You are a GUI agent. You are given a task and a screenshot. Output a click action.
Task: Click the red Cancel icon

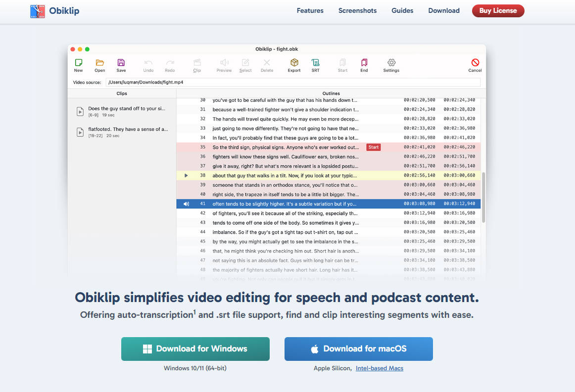pos(475,63)
